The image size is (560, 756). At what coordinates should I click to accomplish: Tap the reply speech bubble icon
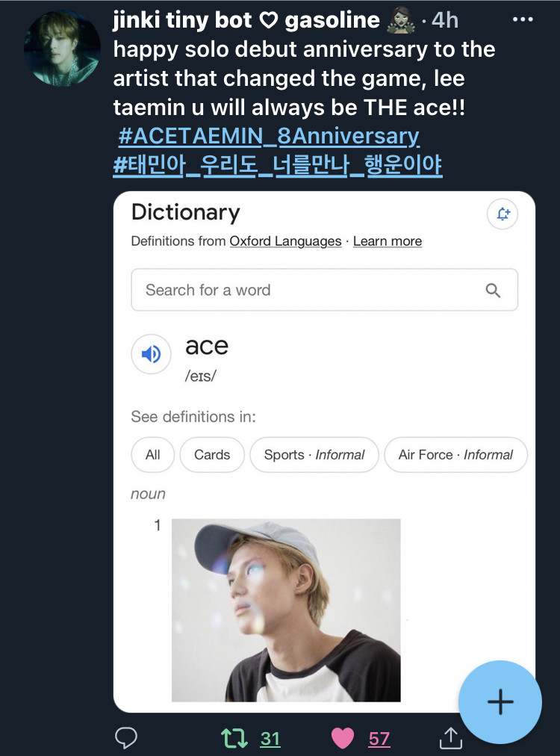click(x=126, y=737)
